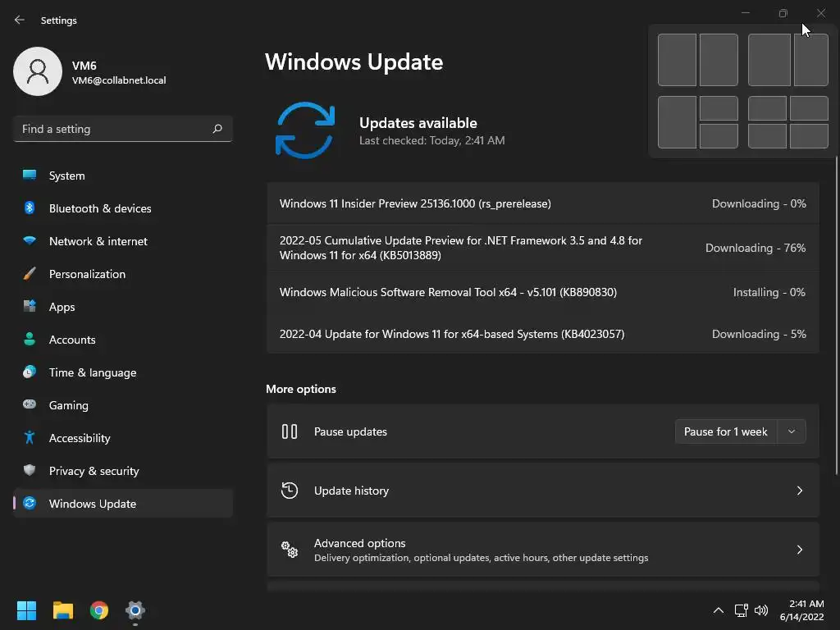Click the Gaming controller icon
Viewport: 840px width, 630px height.
(x=30, y=404)
